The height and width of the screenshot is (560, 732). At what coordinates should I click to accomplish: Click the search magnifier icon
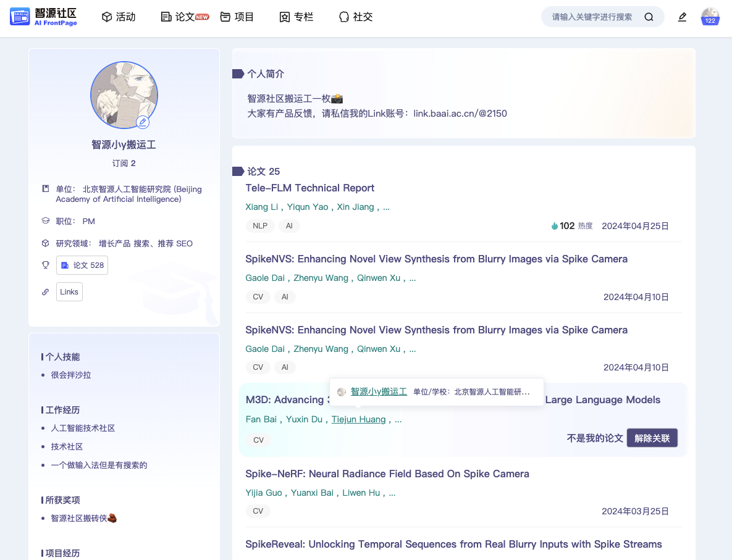(649, 17)
